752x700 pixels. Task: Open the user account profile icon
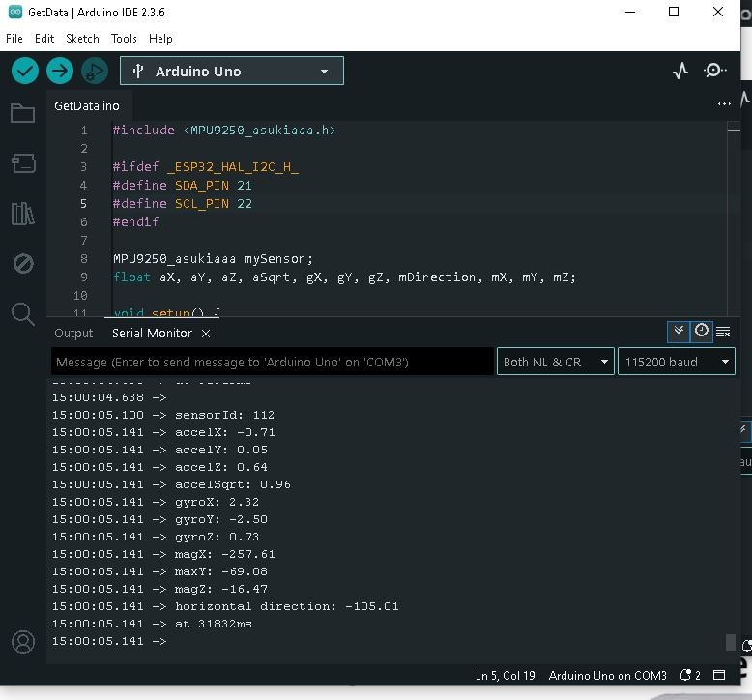point(23,642)
